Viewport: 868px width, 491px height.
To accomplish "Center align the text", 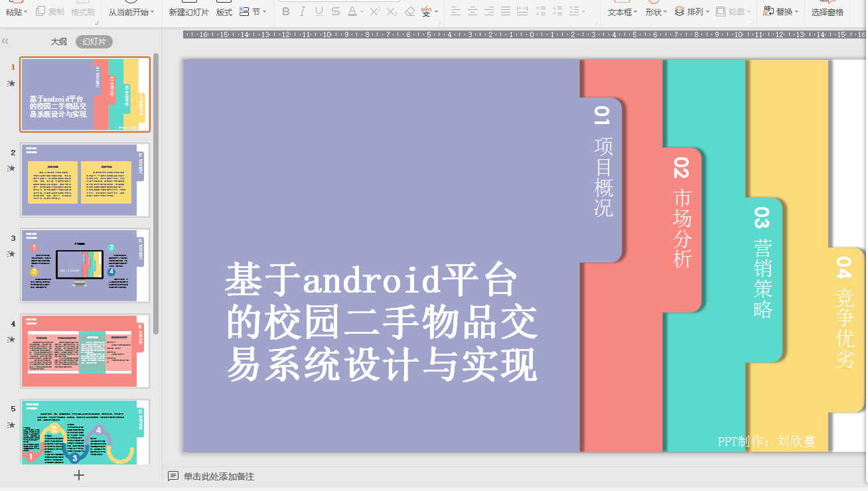I will 472,11.
